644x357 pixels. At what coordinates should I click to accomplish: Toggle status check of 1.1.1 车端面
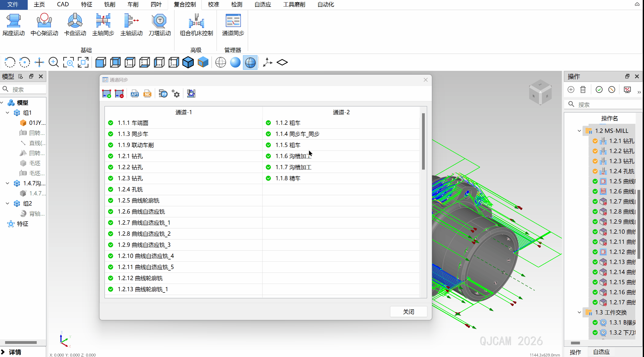click(x=111, y=123)
